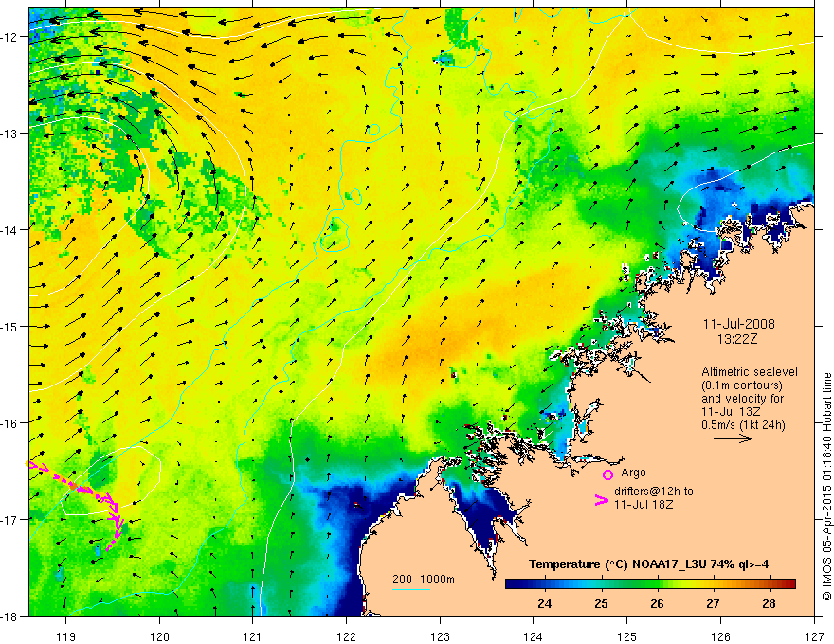Image resolution: width=834 pixels, height=644 pixels.
Task: Click the 'Altimetric sealevel' caption line
Action: tap(750, 372)
